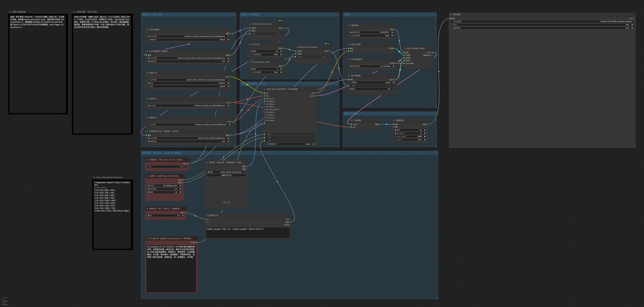The image size is (644, 307).
Task: Click the 降噪 1.00 slider field
Action: tap(372, 89)
